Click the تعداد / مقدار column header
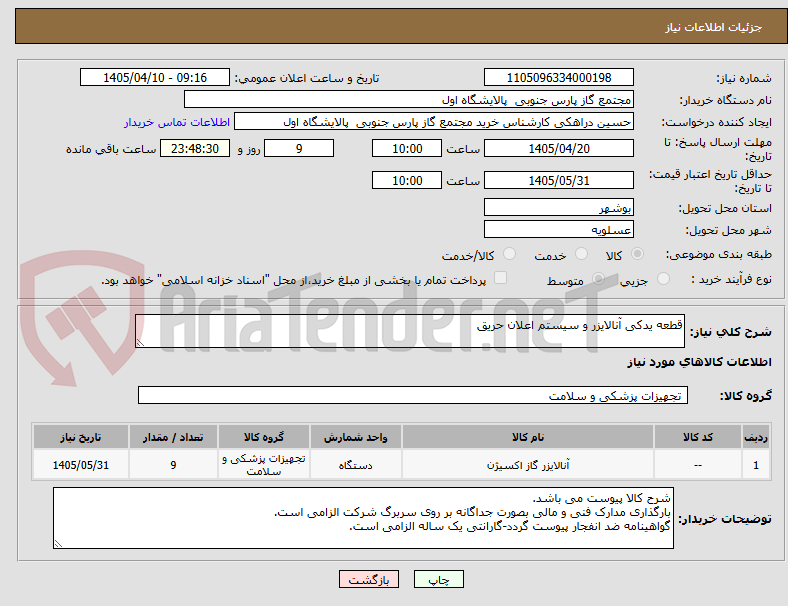This screenshot has width=788, height=606. tap(173, 437)
